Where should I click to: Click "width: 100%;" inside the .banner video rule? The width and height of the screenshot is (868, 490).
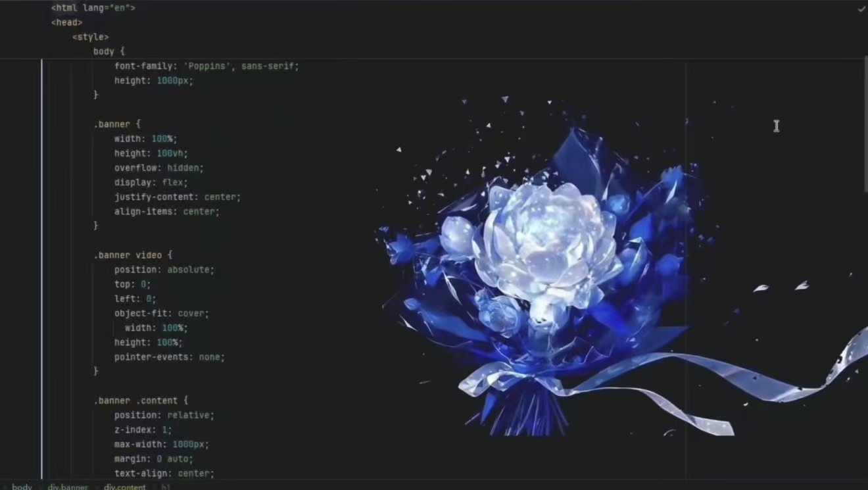[157, 328]
